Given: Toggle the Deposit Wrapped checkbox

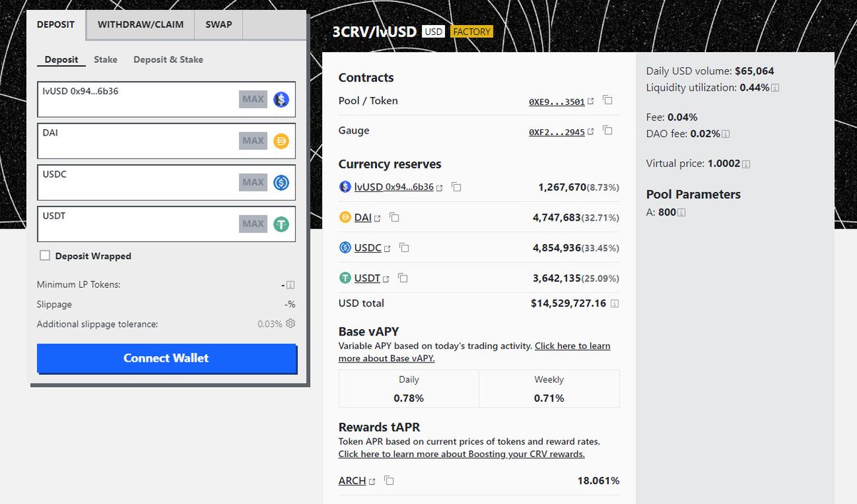Looking at the screenshot, I should pos(45,256).
